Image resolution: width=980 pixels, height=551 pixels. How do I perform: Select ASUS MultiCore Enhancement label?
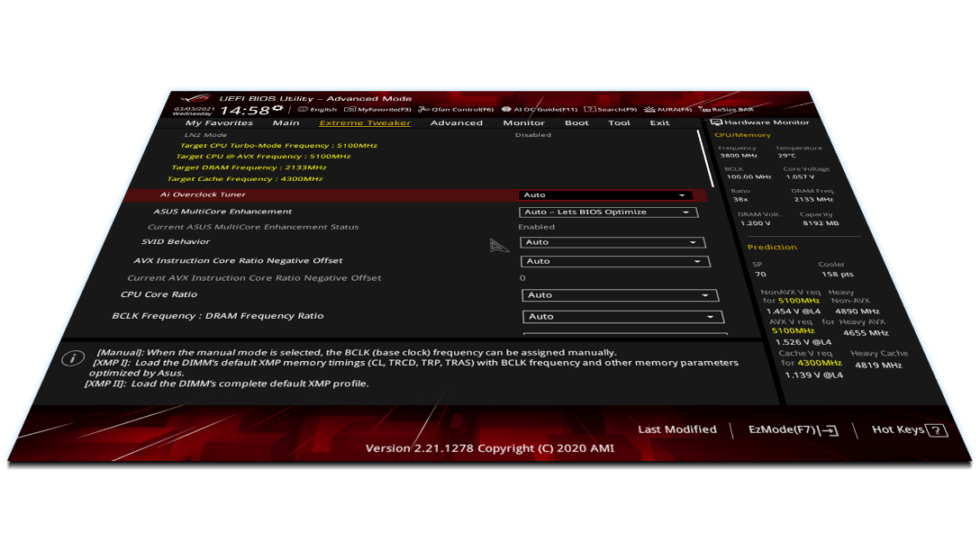pos(222,212)
